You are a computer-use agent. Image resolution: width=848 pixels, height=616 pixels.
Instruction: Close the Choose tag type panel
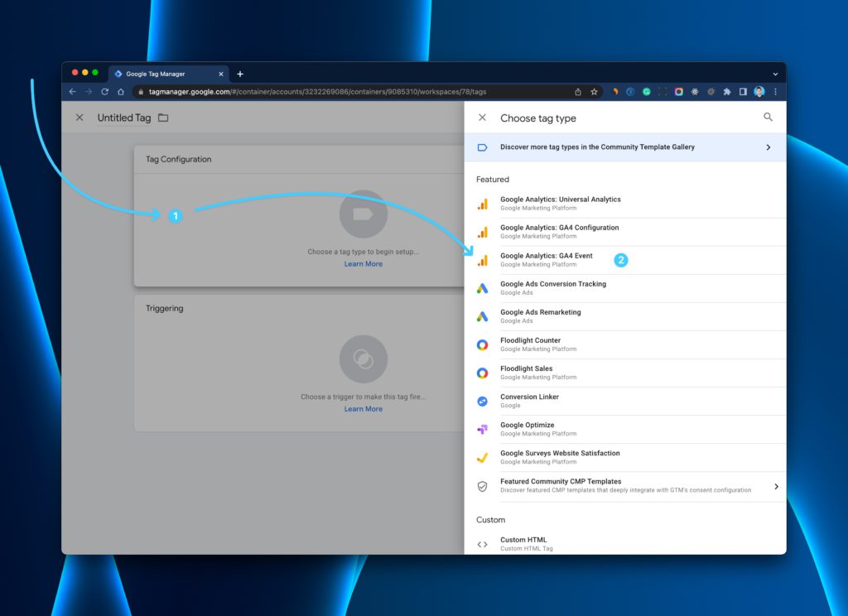[483, 118]
